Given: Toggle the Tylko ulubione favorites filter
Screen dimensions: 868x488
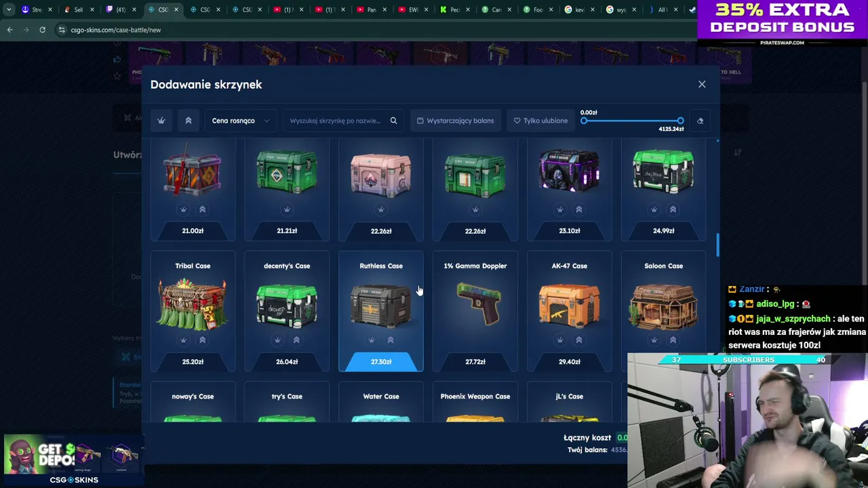Looking at the screenshot, I should [x=540, y=121].
